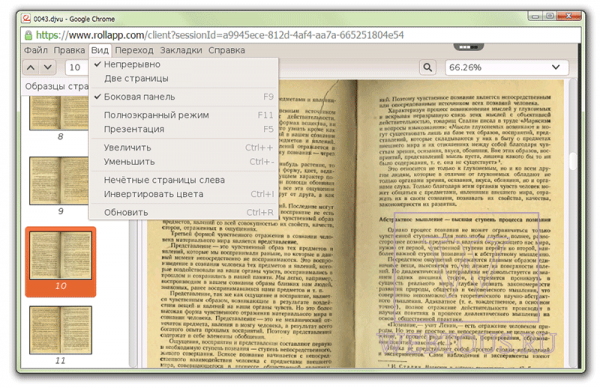This screenshot has width=600, height=388.
Task: Click the green padlock security icon
Action: [28, 36]
